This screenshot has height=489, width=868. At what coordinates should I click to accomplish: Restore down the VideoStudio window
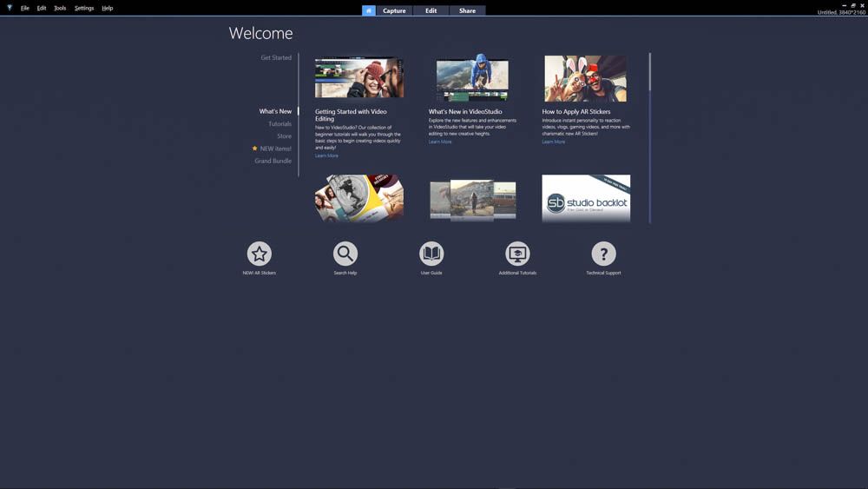point(853,5)
